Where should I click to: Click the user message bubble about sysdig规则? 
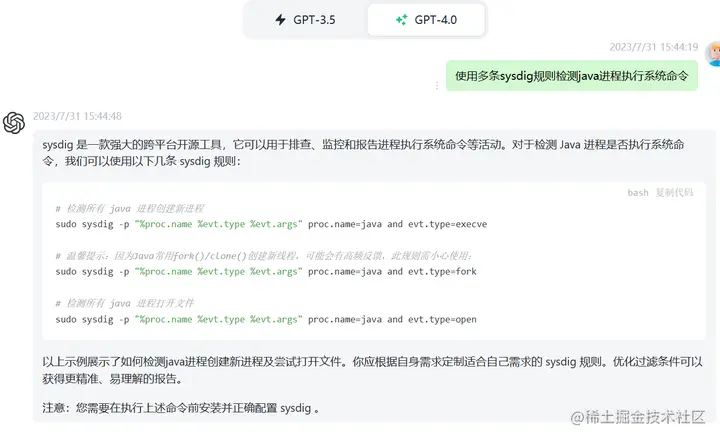[572, 76]
